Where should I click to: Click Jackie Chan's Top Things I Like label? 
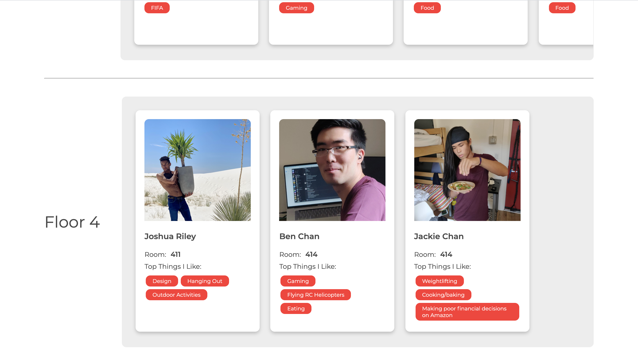tap(442, 267)
